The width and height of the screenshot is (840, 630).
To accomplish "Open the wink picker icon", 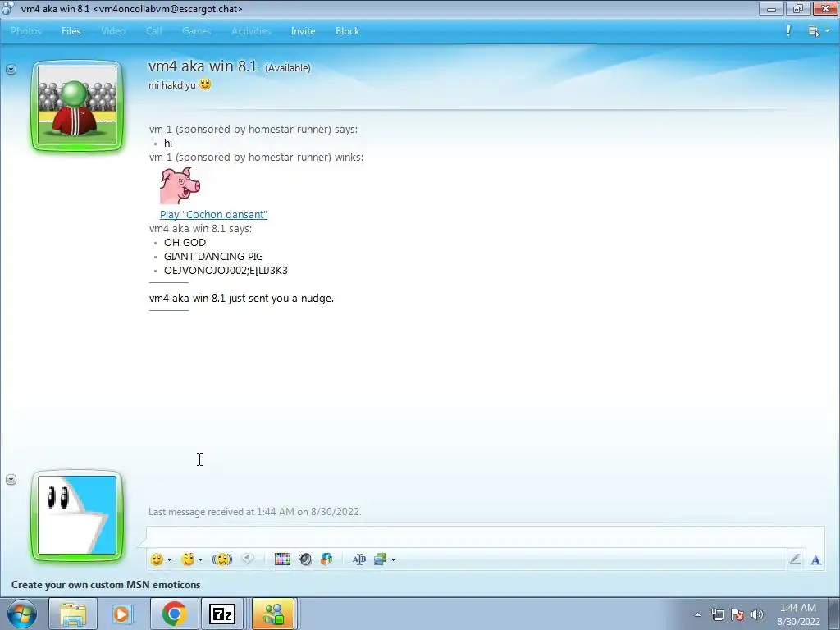I will [188, 559].
